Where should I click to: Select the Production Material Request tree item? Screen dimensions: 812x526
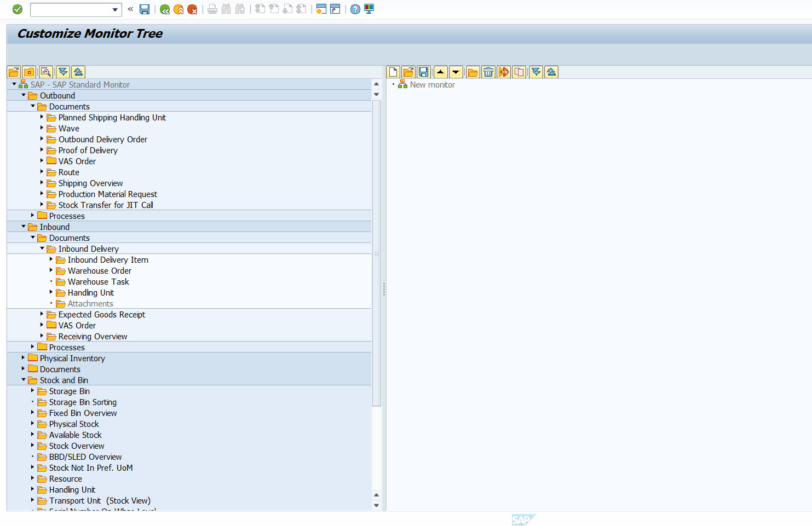(x=108, y=194)
